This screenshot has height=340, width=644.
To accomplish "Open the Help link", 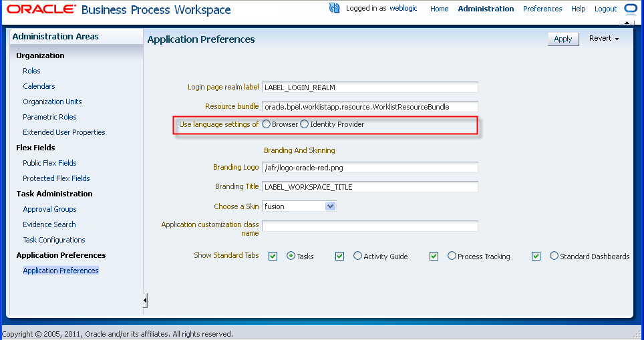I will (x=579, y=9).
